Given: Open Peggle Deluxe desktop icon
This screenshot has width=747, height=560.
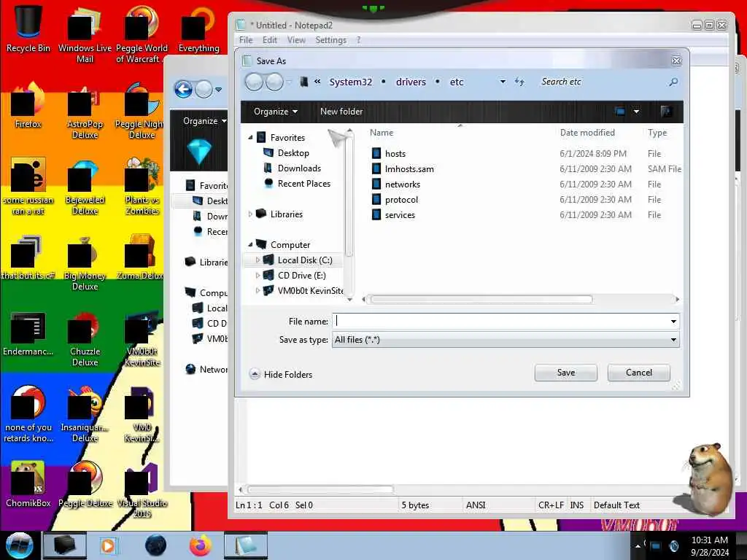Looking at the screenshot, I should coord(85,484).
